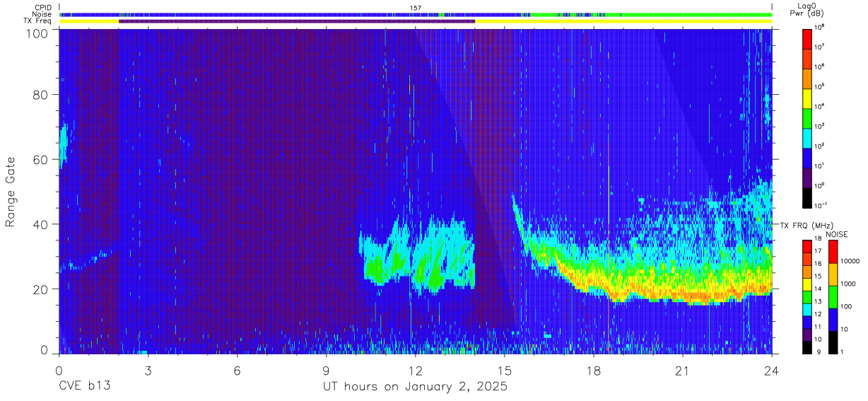Click the red segment of Lag0 Power colorbar
868x401 pixels.
(807, 37)
